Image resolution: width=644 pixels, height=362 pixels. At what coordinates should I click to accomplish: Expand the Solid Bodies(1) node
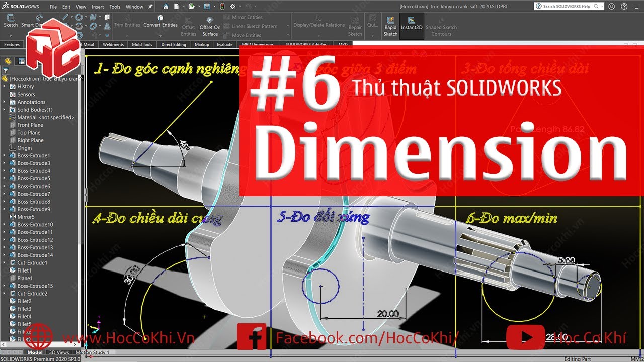5,110
